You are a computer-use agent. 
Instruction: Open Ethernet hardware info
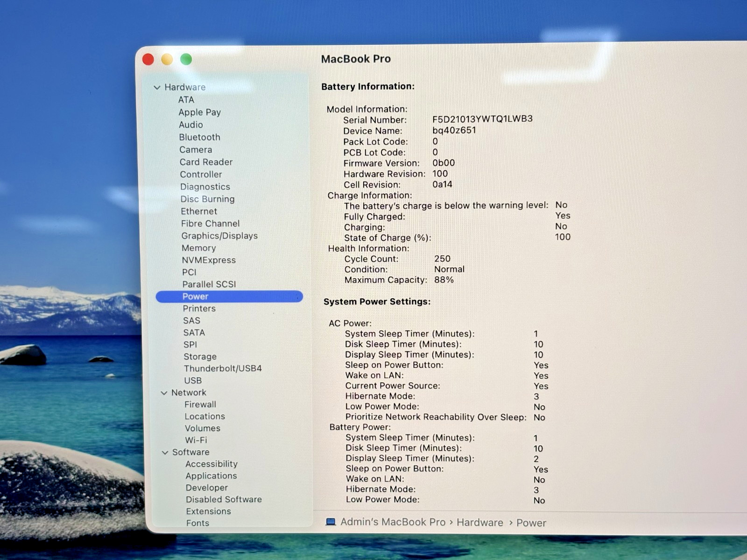pos(199,211)
